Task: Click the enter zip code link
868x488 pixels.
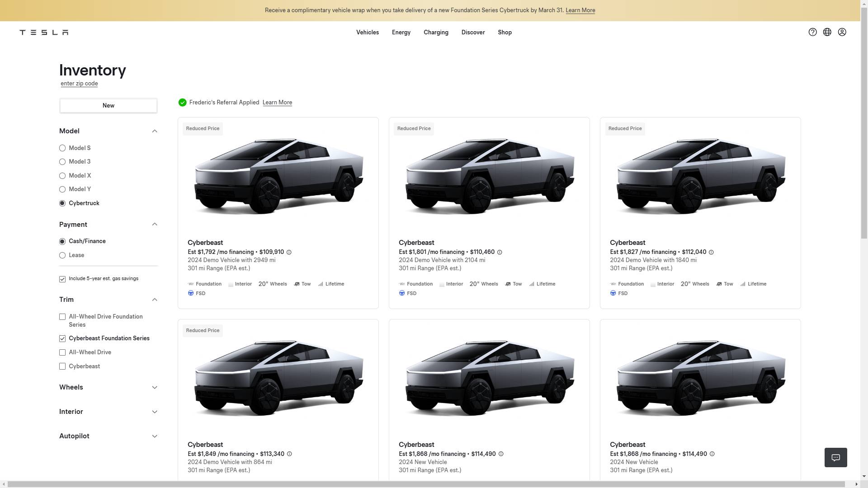Action: pos(79,84)
